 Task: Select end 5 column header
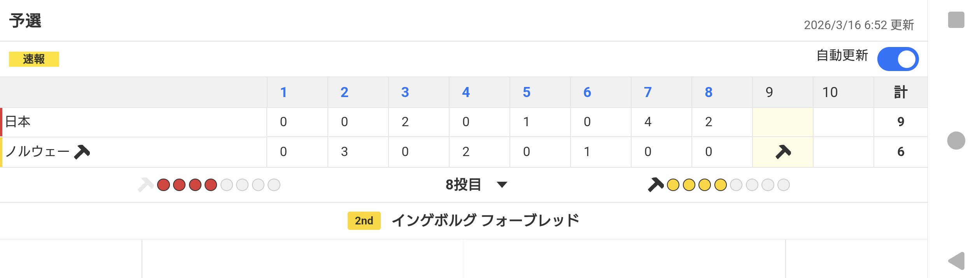(x=526, y=92)
